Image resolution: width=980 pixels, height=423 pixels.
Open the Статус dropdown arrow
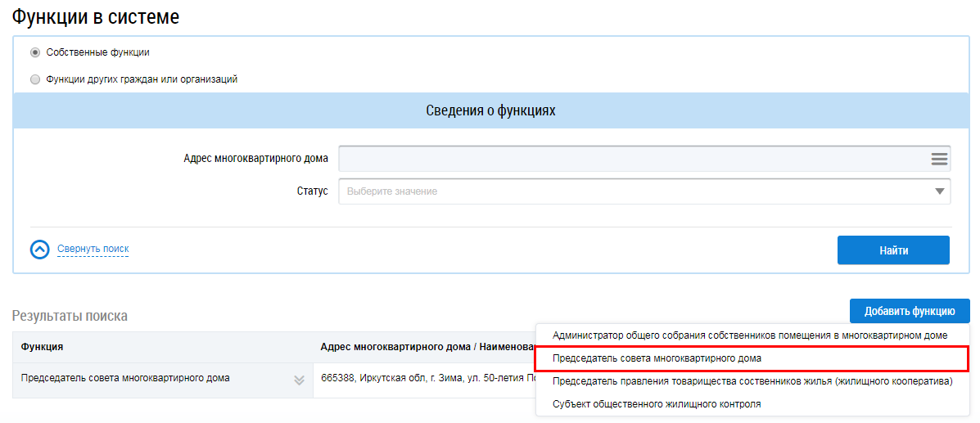click(938, 191)
